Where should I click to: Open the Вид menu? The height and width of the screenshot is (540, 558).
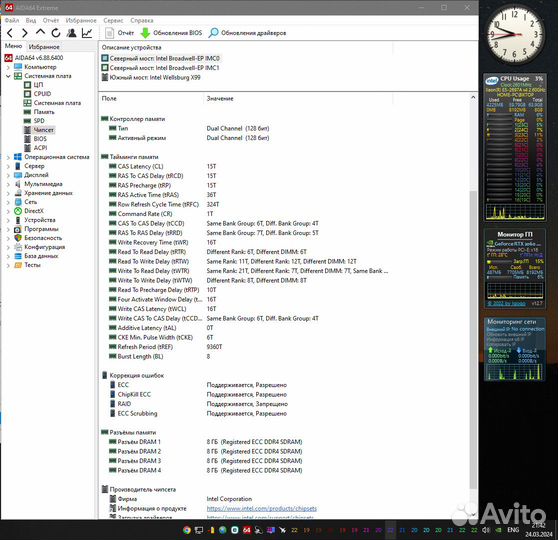tap(31, 20)
